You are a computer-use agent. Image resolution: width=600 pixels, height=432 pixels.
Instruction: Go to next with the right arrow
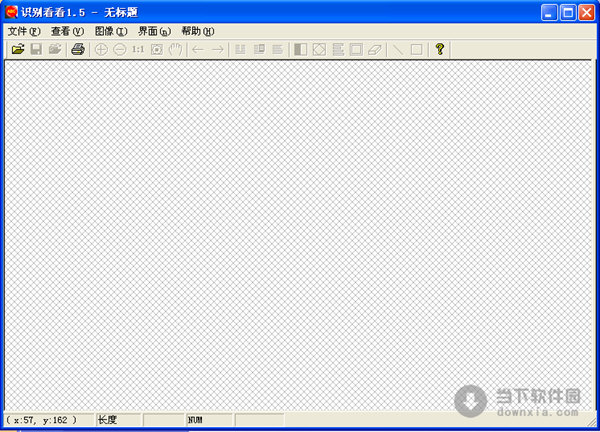pyautogui.click(x=217, y=49)
